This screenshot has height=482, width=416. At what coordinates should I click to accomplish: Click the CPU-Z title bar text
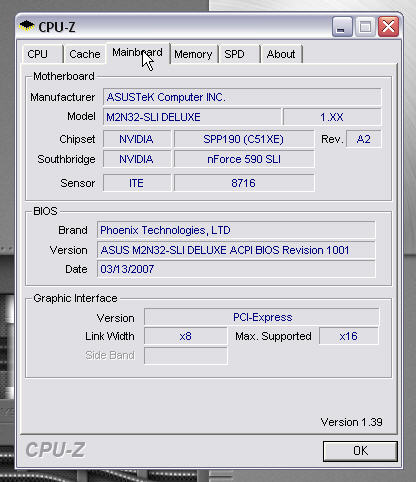click(57, 27)
